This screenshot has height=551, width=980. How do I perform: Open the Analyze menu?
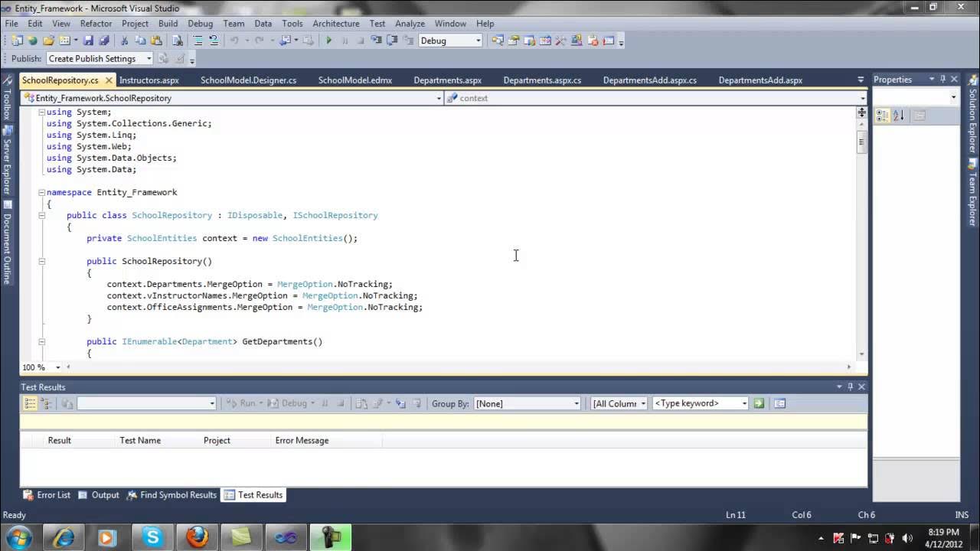(x=410, y=24)
